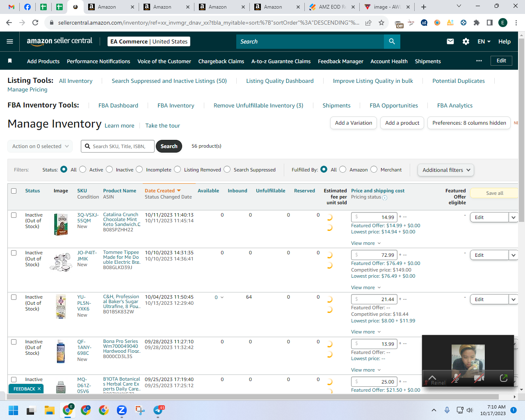Viewport: 525px width, 420px height.
Task: Click the green share icon in video overlay
Action: click(504, 378)
